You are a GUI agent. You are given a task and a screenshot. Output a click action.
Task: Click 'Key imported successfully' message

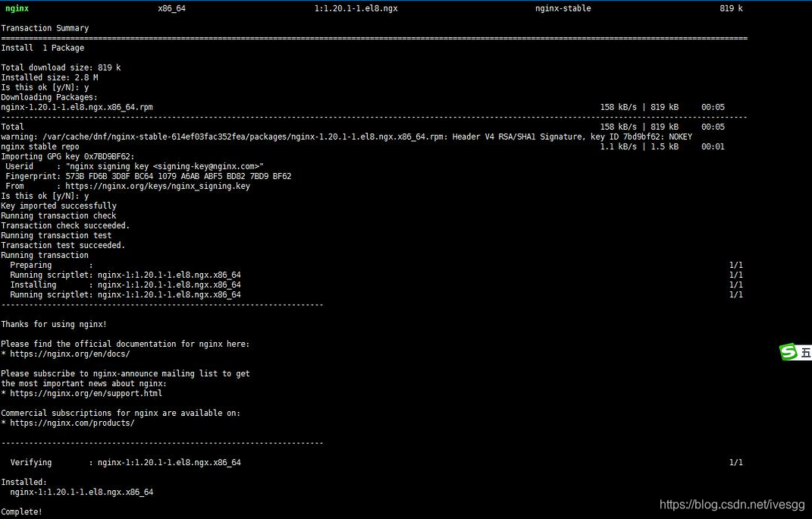(58, 206)
